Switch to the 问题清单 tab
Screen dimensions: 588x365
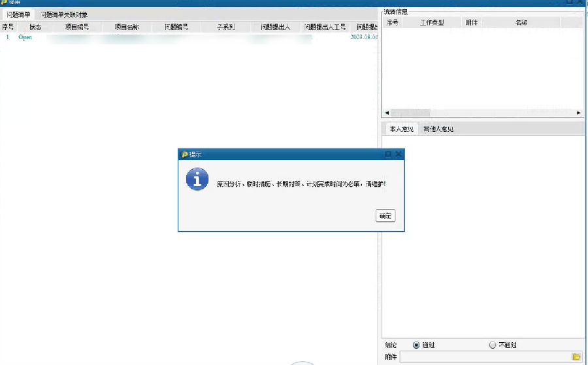[18, 14]
